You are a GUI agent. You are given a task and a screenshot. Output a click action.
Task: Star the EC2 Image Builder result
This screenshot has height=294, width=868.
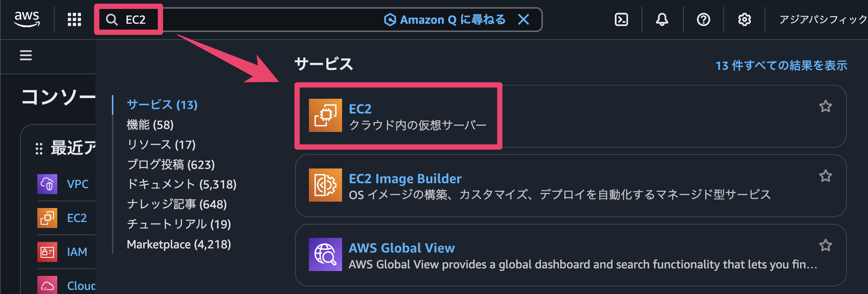coord(825,176)
